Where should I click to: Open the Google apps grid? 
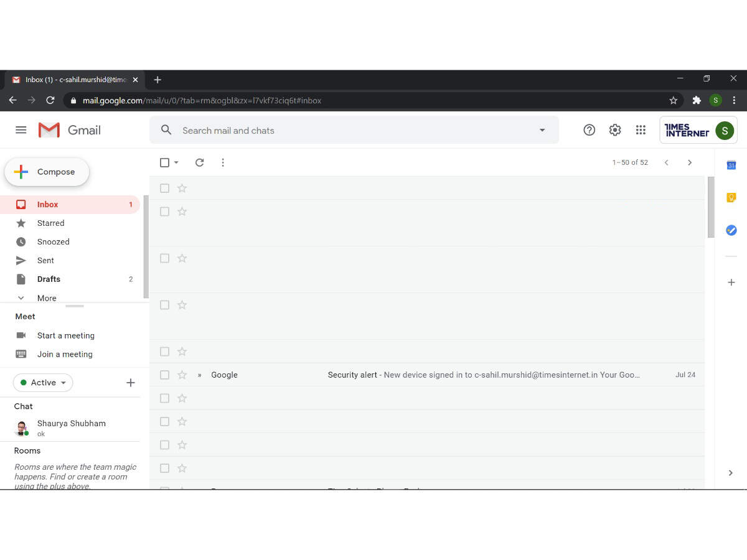(641, 130)
